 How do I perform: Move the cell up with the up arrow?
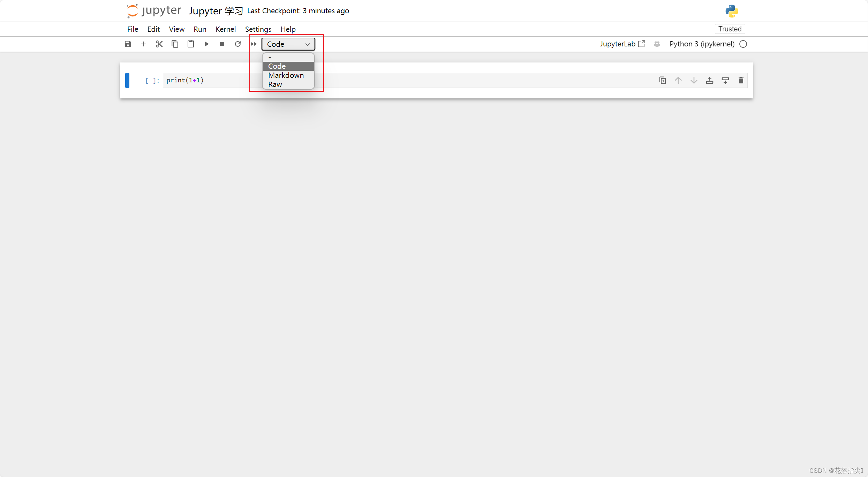click(678, 81)
